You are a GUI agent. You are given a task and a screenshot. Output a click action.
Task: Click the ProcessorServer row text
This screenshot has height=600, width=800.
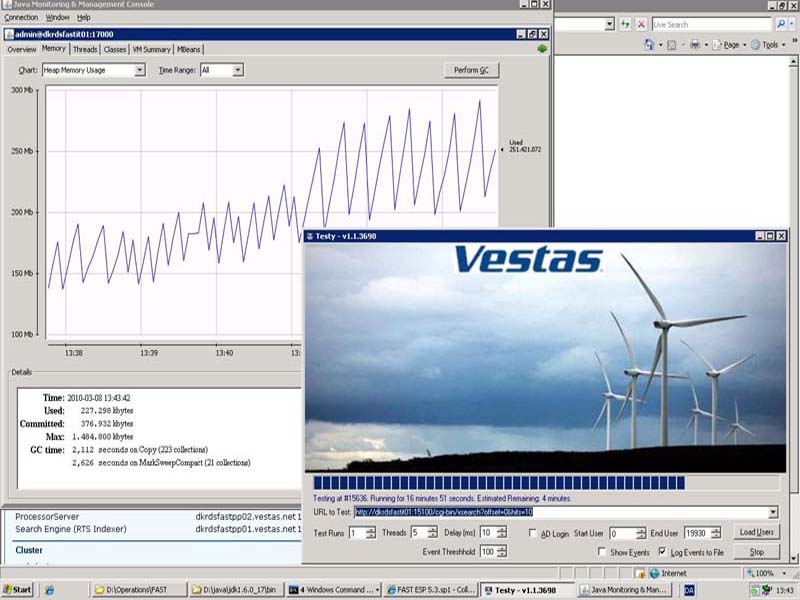(x=47, y=516)
